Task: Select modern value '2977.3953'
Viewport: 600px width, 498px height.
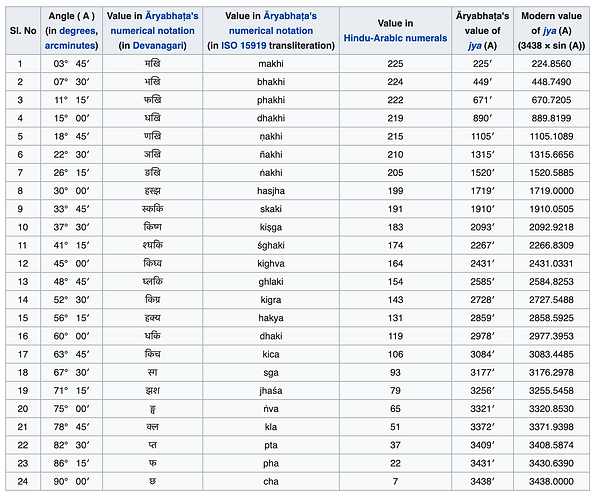Action: (x=551, y=336)
